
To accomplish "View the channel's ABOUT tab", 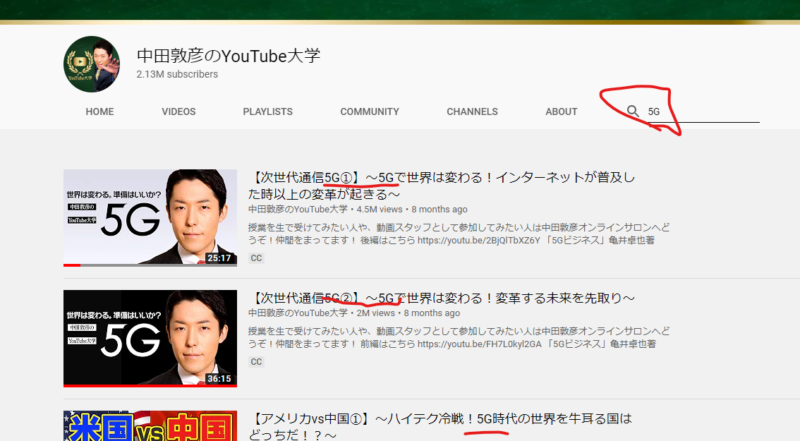I will coord(561,112).
